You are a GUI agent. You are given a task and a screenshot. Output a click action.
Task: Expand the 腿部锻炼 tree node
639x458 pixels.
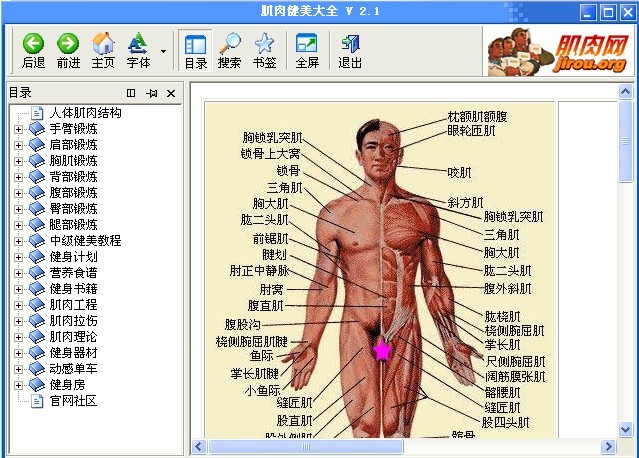pos(18,225)
